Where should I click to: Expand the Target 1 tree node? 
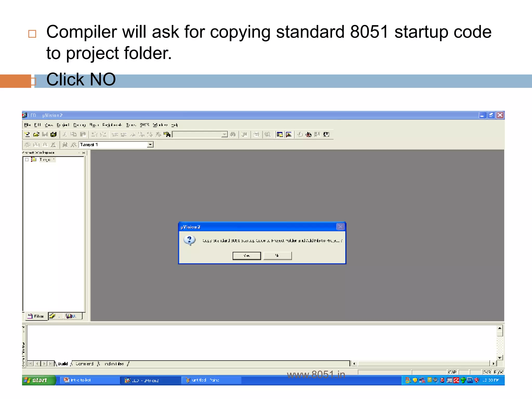26,159
